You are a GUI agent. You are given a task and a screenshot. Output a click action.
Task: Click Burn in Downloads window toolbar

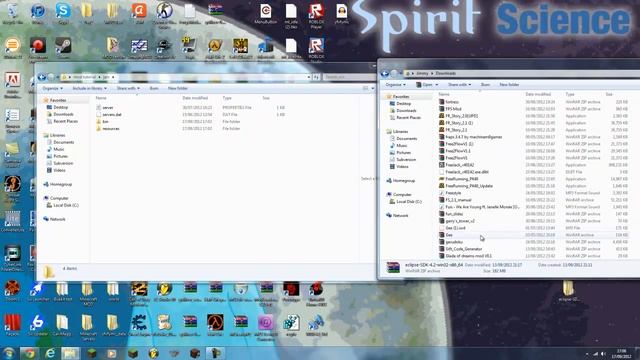click(x=485, y=84)
